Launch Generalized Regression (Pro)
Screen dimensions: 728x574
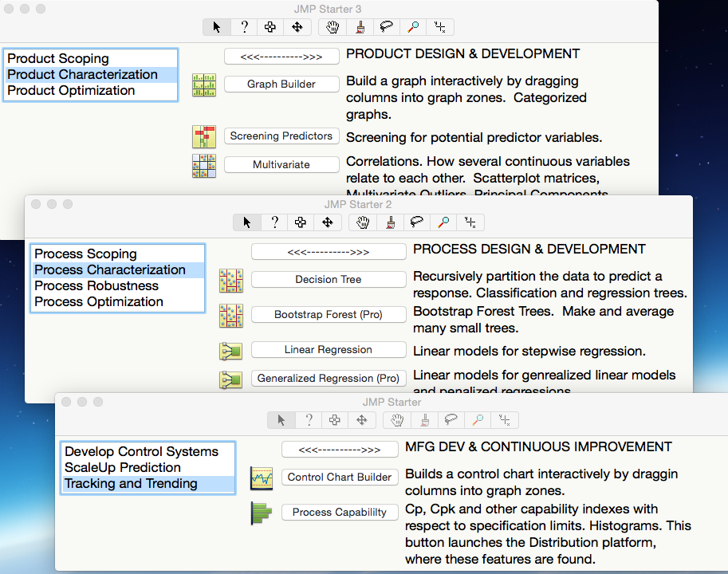[329, 378]
